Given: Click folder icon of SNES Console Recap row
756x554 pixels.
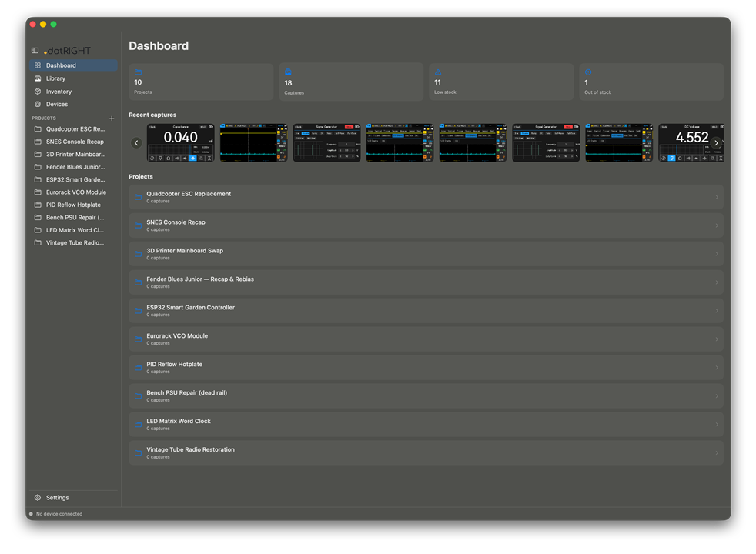Looking at the screenshot, I should pyautogui.click(x=139, y=225).
